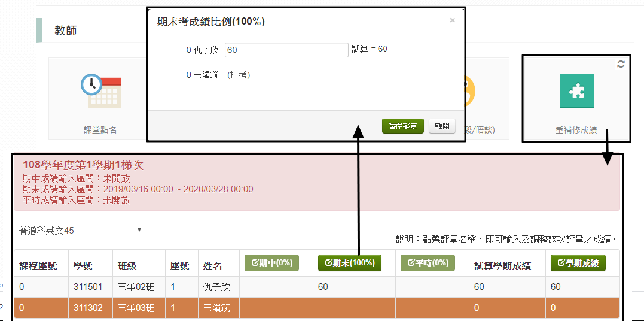Click the 說明 instruction text above the table

(507, 239)
